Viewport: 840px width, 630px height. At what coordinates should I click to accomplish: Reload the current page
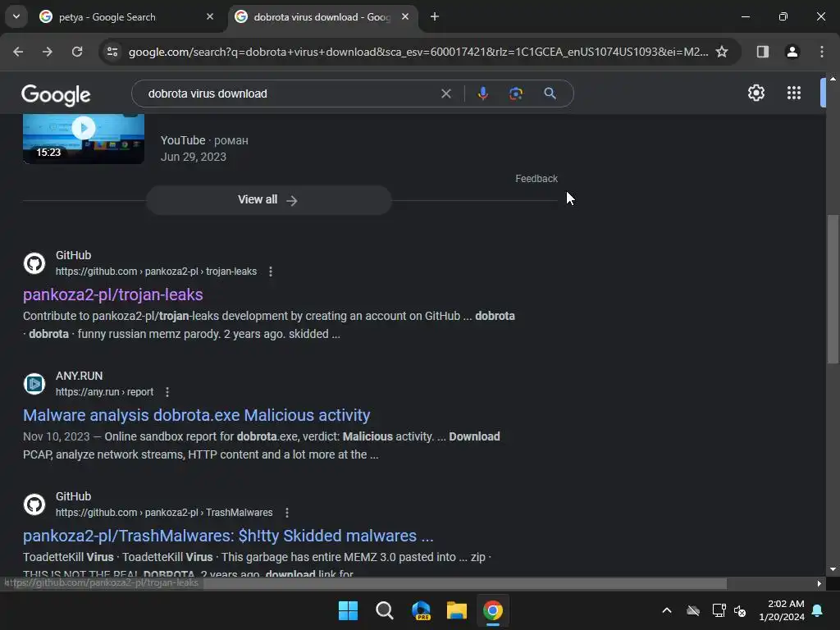click(x=77, y=52)
